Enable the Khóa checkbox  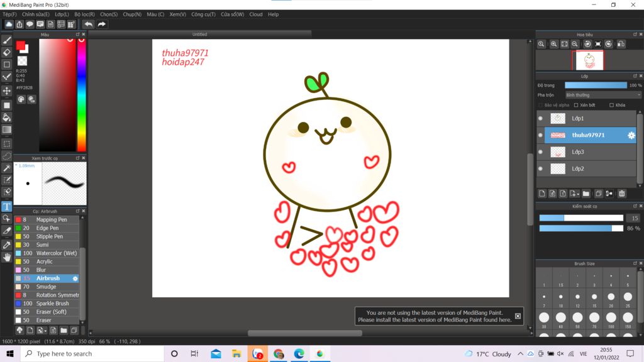611,105
